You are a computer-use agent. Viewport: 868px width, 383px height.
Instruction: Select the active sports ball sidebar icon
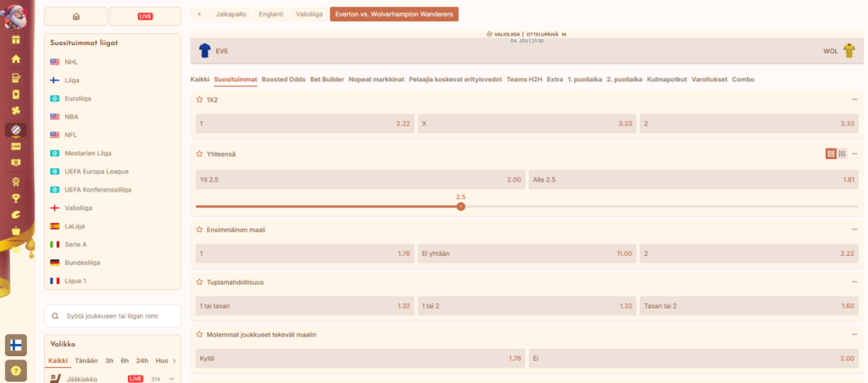16,130
